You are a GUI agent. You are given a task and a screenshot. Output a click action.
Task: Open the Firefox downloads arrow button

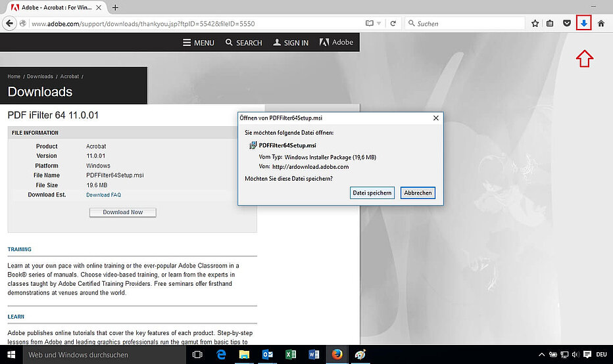click(x=583, y=24)
